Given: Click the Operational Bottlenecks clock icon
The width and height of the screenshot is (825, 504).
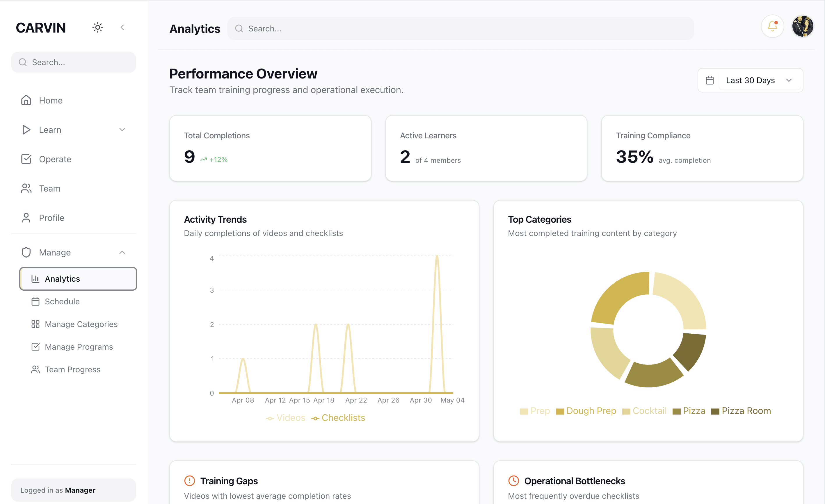Looking at the screenshot, I should coord(514,481).
